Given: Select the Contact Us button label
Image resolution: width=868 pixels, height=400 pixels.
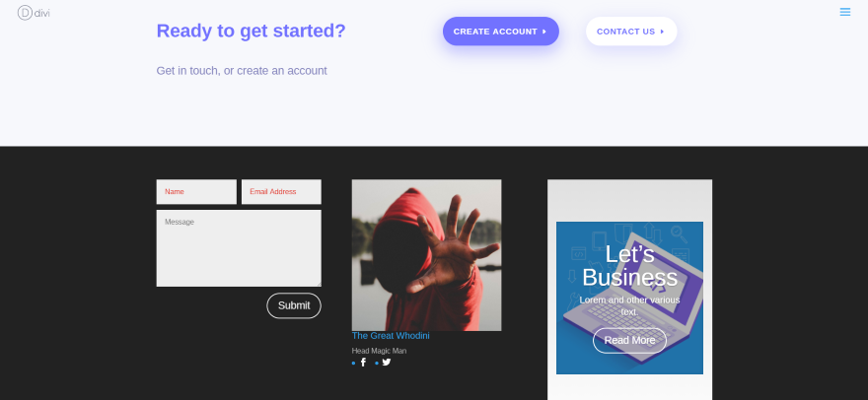Looking at the screenshot, I should click(x=626, y=32).
